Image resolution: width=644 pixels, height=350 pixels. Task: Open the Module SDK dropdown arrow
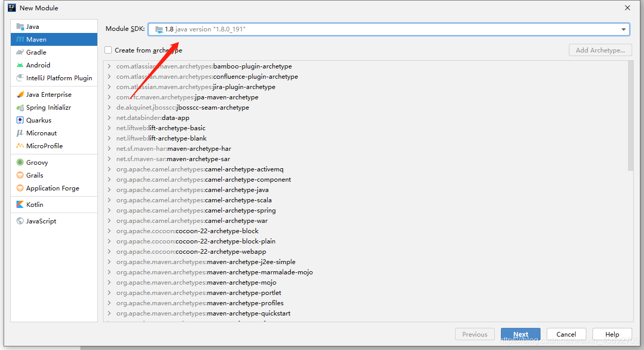point(624,29)
